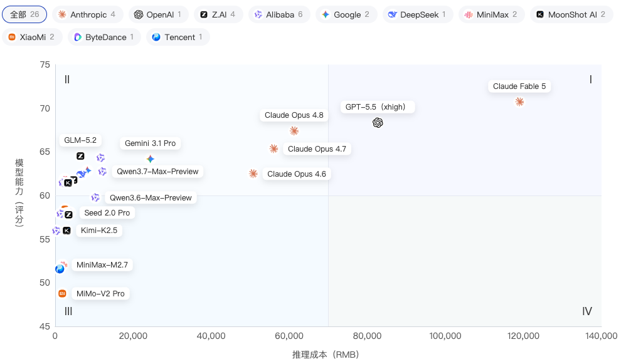This screenshot has height=364, width=626.
Task: Click the "GLM-5.2" label
Action: point(80,140)
